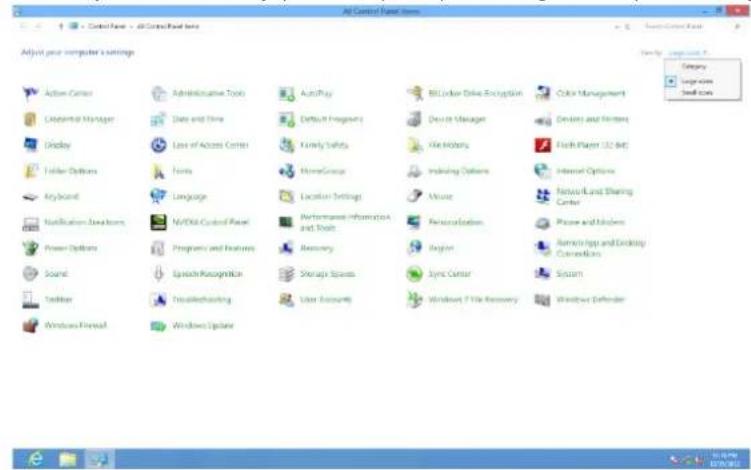Screen dimensions: 751x470
Task: Open Location Settings
Action: pos(320,196)
